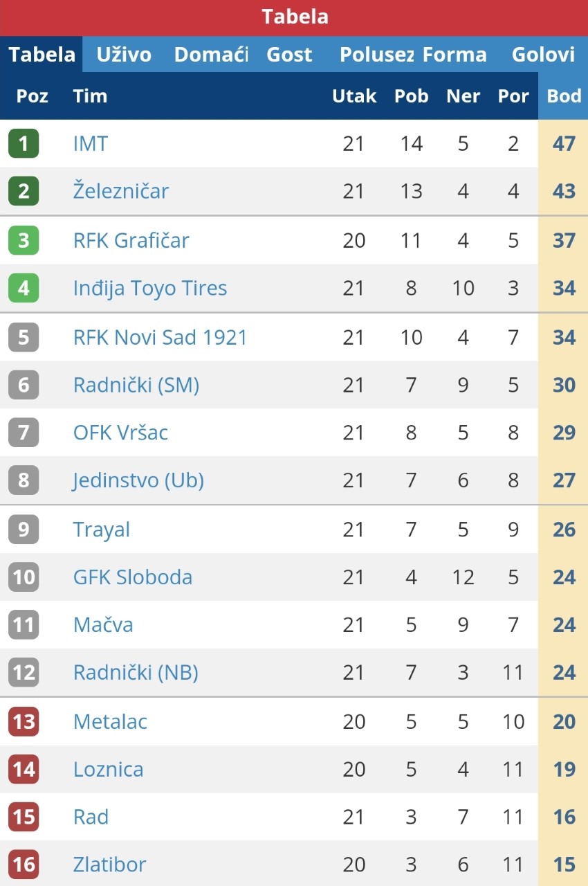Switch to the Golovi tab
The image size is (588, 886).
(543, 55)
